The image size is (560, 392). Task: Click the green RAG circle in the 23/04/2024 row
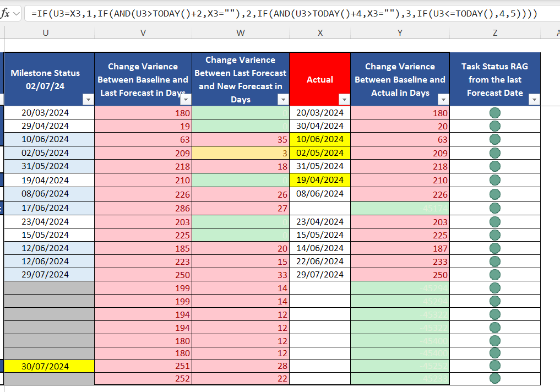pyautogui.click(x=494, y=222)
